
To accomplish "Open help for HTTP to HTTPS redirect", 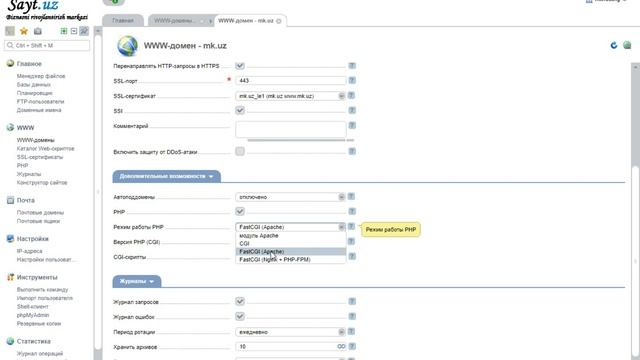I will pos(352,66).
